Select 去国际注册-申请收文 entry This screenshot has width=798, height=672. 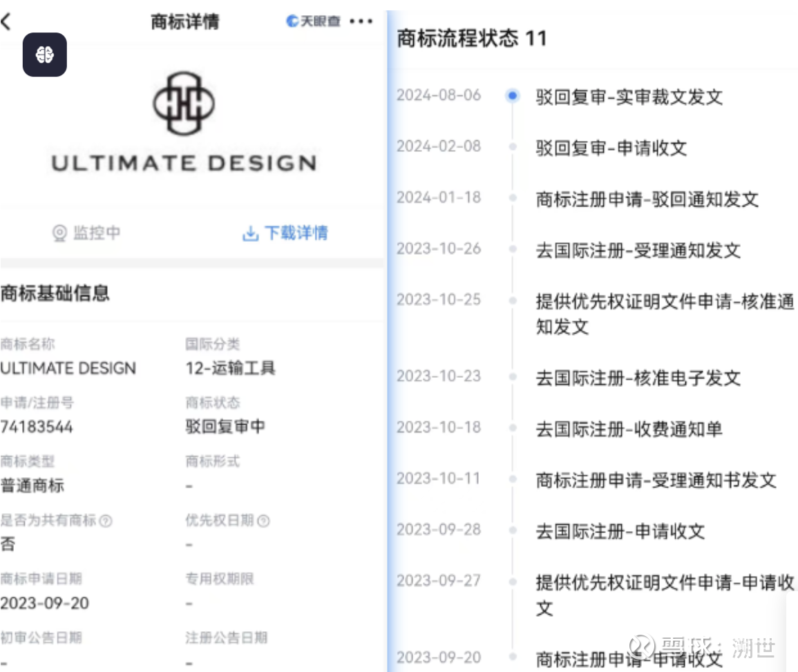point(620,531)
